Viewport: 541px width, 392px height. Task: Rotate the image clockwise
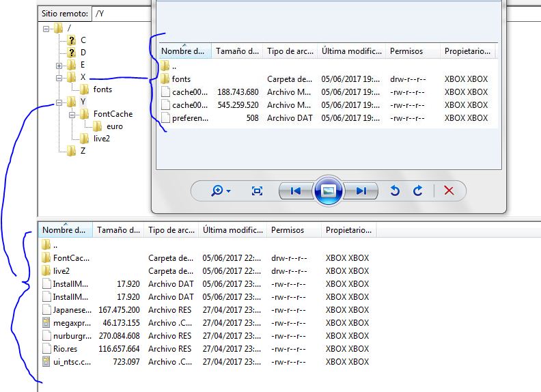417,191
